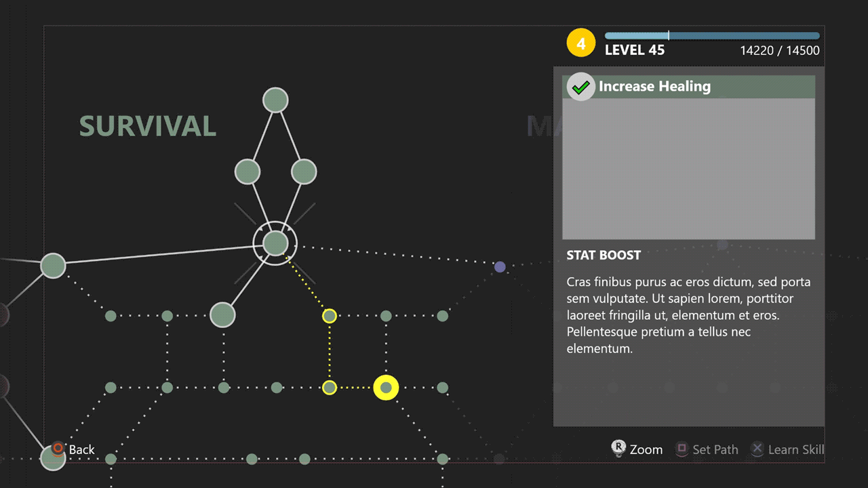
Task: Select the yellow skill points badge showing 4
Action: 580,44
